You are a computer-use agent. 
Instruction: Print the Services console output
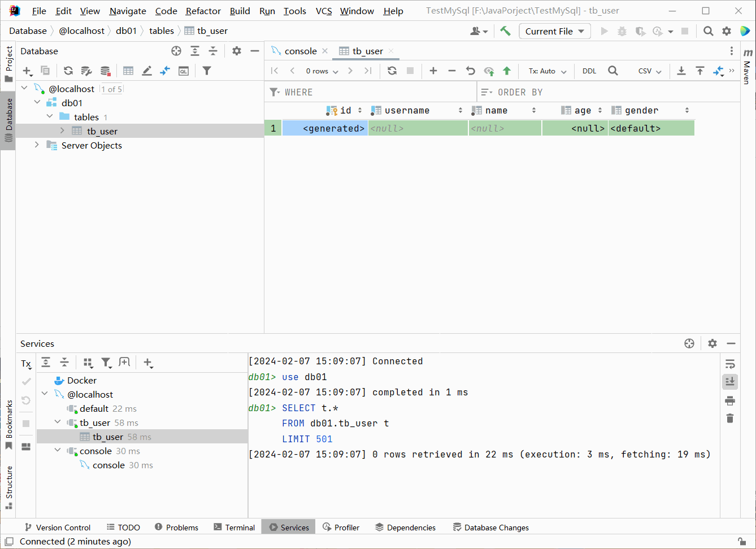click(x=730, y=400)
